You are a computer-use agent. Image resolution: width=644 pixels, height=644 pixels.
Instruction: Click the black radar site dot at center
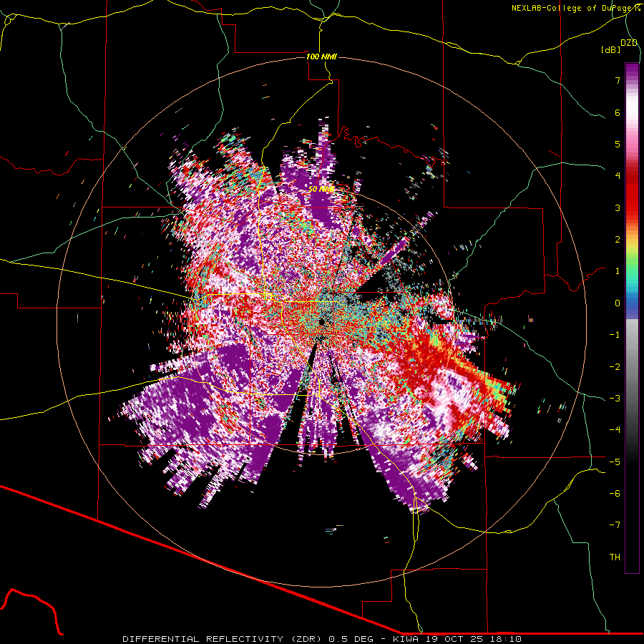[x=322, y=321]
